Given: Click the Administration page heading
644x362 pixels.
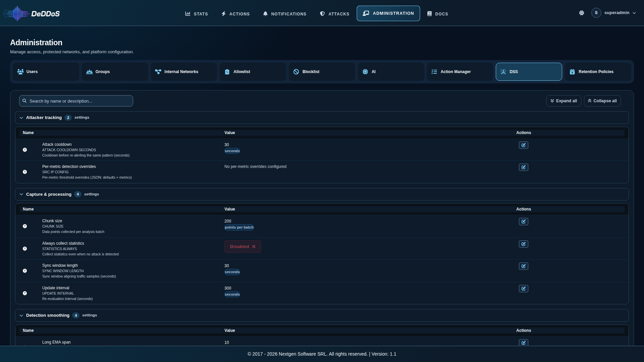Looking at the screenshot, I should [36, 43].
